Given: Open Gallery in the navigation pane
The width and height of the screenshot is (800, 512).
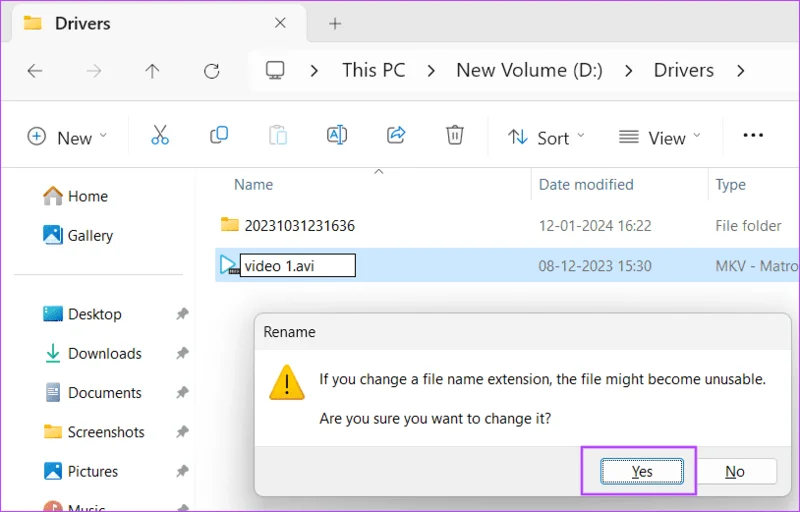Looking at the screenshot, I should tap(78, 235).
